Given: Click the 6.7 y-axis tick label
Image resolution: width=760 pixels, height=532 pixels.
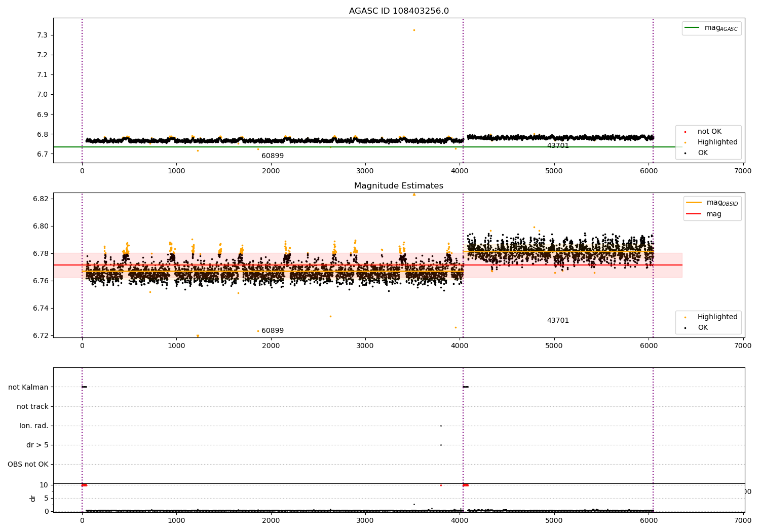Looking at the screenshot, I should coord(43,154).
